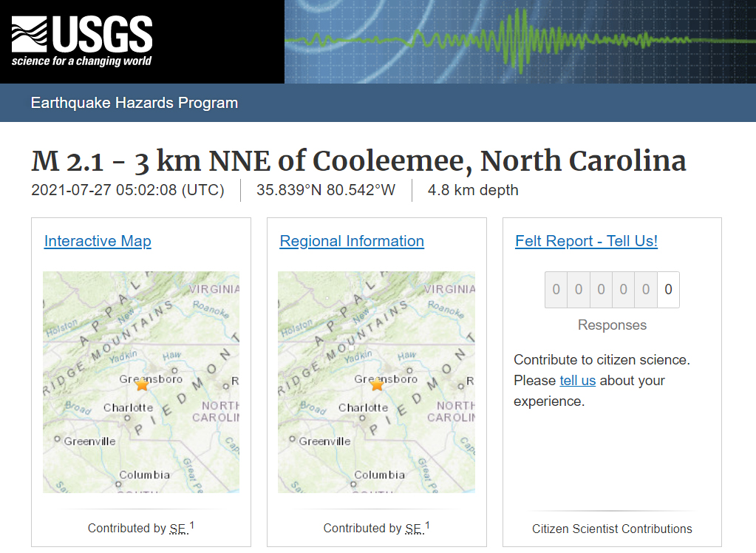The width and height of the screenshot is (756, 553).
Task: Click footnote 1 under the Interactive Map
Action: click(x=192, y=526)
